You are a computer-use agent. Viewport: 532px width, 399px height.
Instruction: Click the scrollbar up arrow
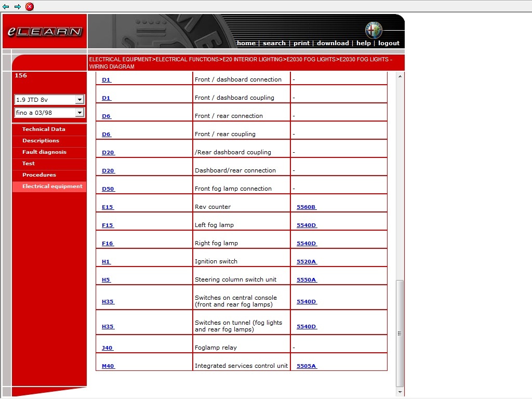tap(400, 76)
